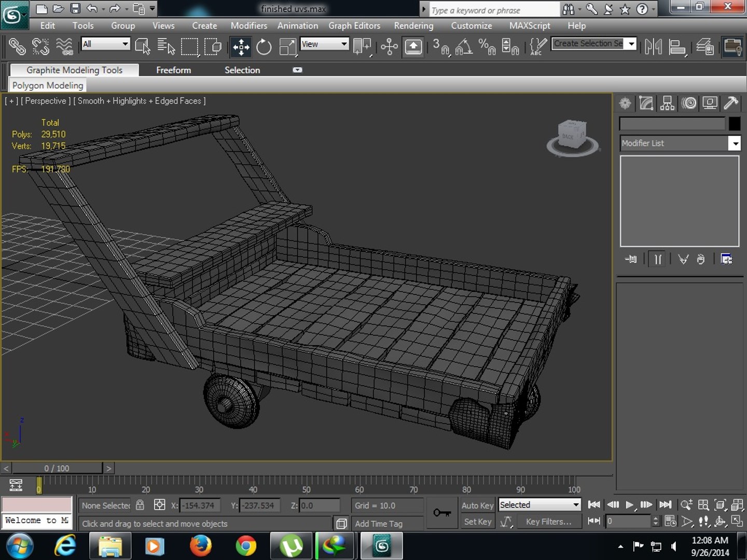The height and width of the screenshot is (560, 747).
Task: Open the Mirror tool
Action: pyautogui.click(x=653, y=47)
